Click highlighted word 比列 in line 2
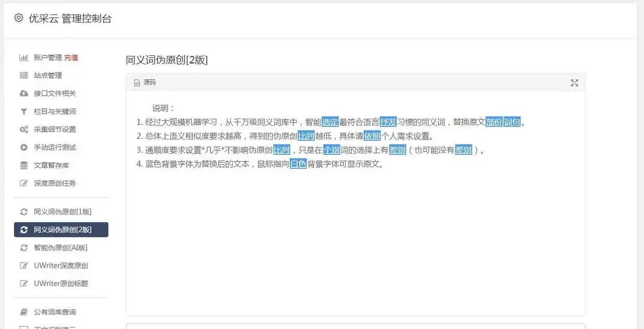This screenshot has height=329, width=644. point(306,136)
